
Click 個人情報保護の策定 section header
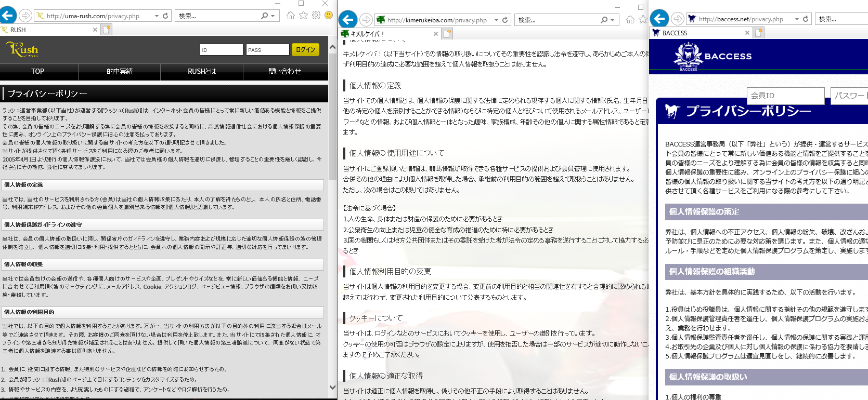pos(767,212)
